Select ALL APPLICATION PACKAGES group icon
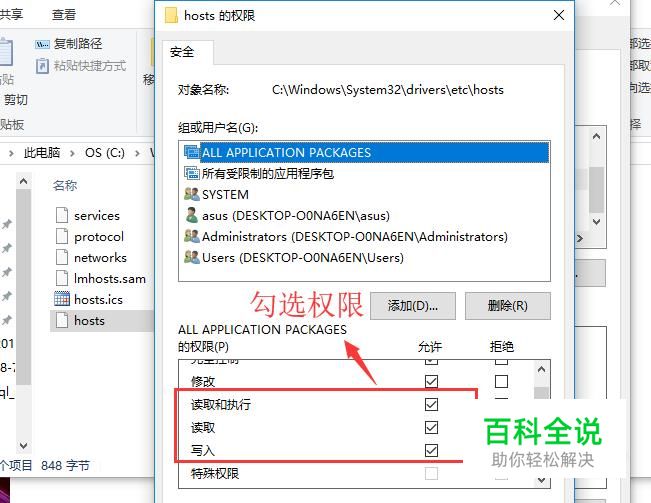The width and height of the screenshot is (651, 503). tap(192, 152)
